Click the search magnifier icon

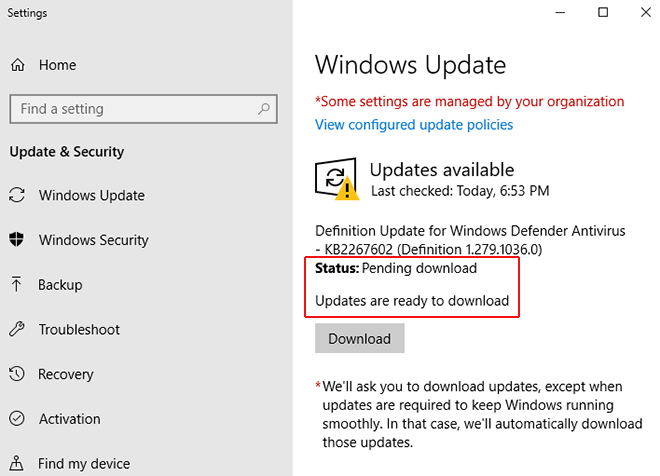[263, 109]
